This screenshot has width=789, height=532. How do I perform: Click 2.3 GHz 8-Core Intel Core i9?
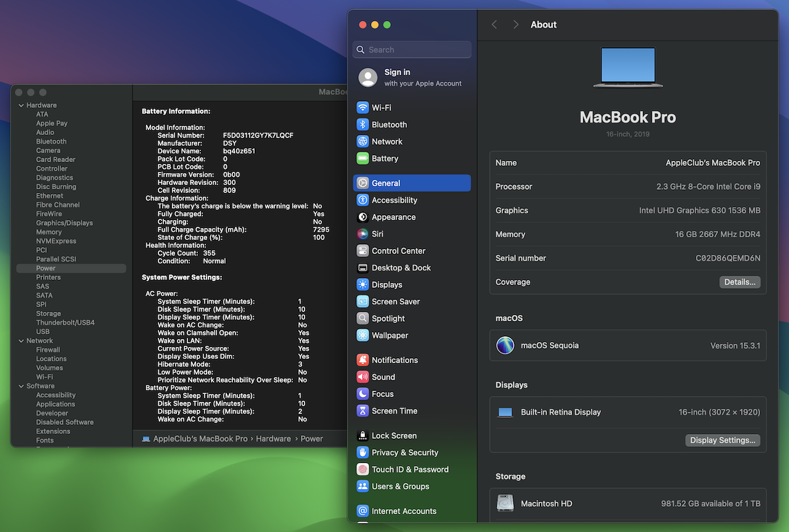pos(708,187)
